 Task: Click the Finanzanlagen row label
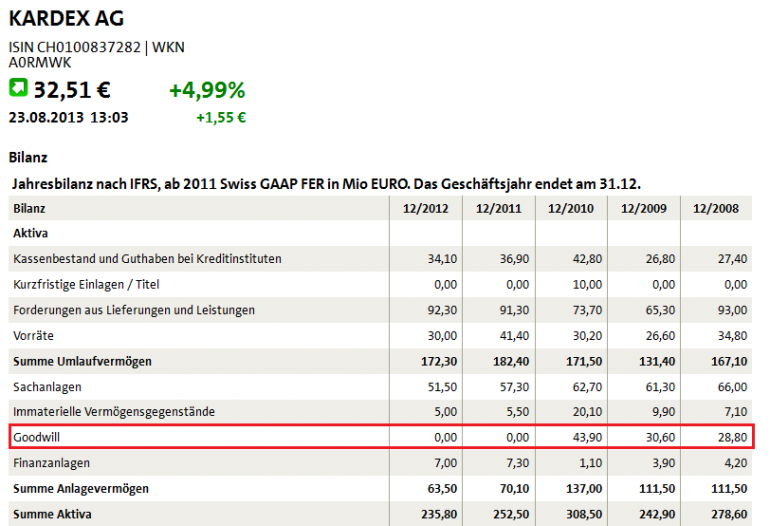(52, 463)
